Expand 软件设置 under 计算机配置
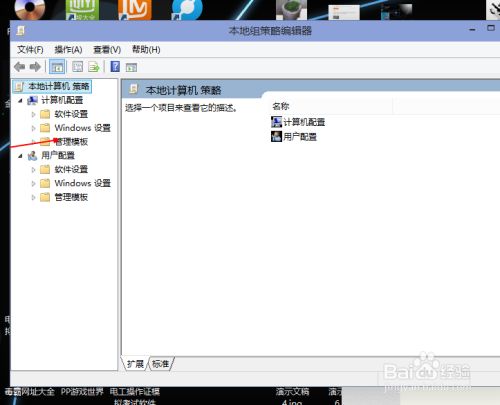500x405 pixels. tap(33, 114)
